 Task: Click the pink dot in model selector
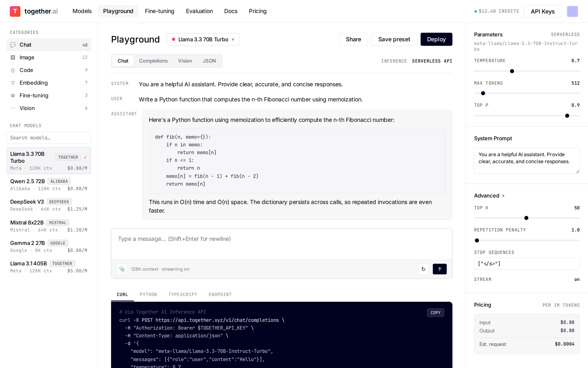click(x=174, y=39)
